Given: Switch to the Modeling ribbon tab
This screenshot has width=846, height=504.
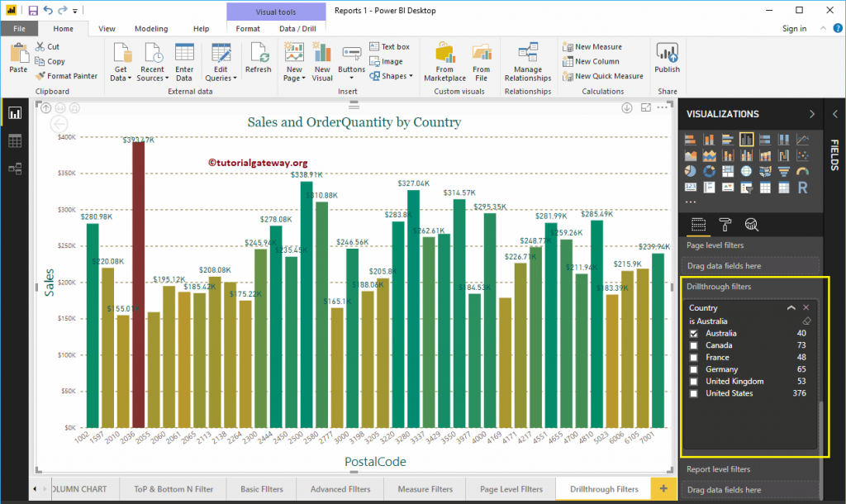Looking at the screenshot, I should pos(151,27).
